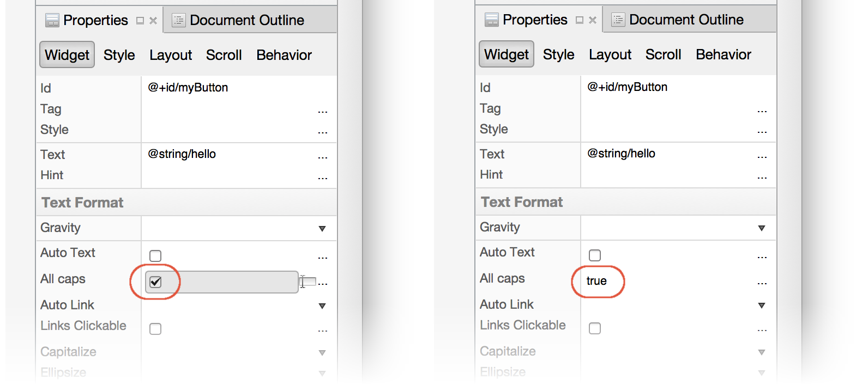Click Document Outline icon in left panel
The height and width of the screenshot is (385, 868).
coord(178,21)
